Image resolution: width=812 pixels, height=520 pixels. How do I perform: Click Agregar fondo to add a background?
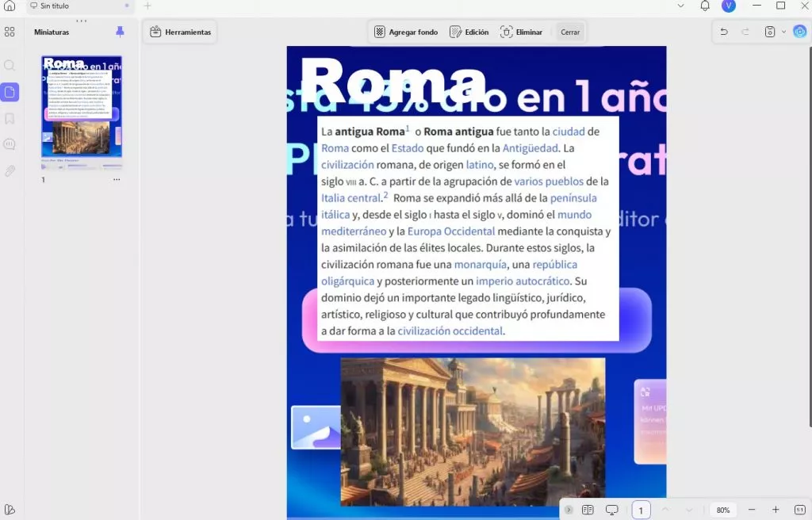click(406, 32)
